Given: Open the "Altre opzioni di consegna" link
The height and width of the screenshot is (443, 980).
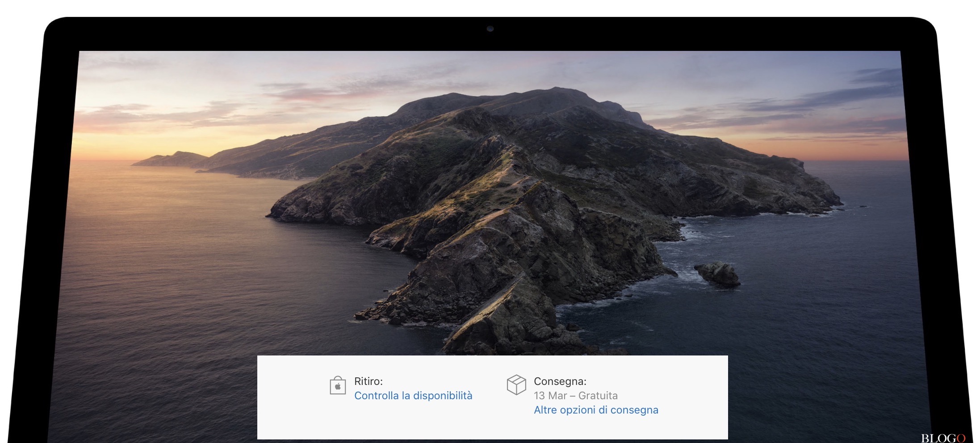Looking at the screenshot, I should pos(596,410).
